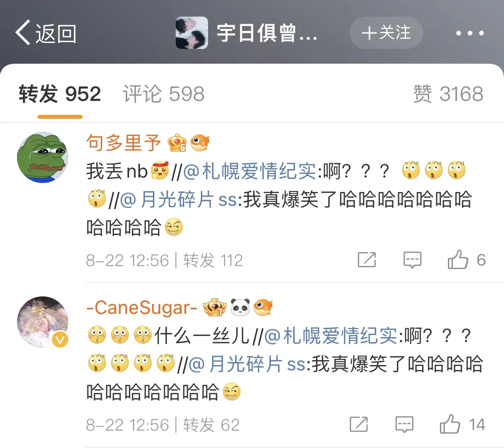Image resolution: width=504 pixels, height=448 pixels.
Task: Open the 赞 3168 likes tab
Action: (x=448, y=94)
